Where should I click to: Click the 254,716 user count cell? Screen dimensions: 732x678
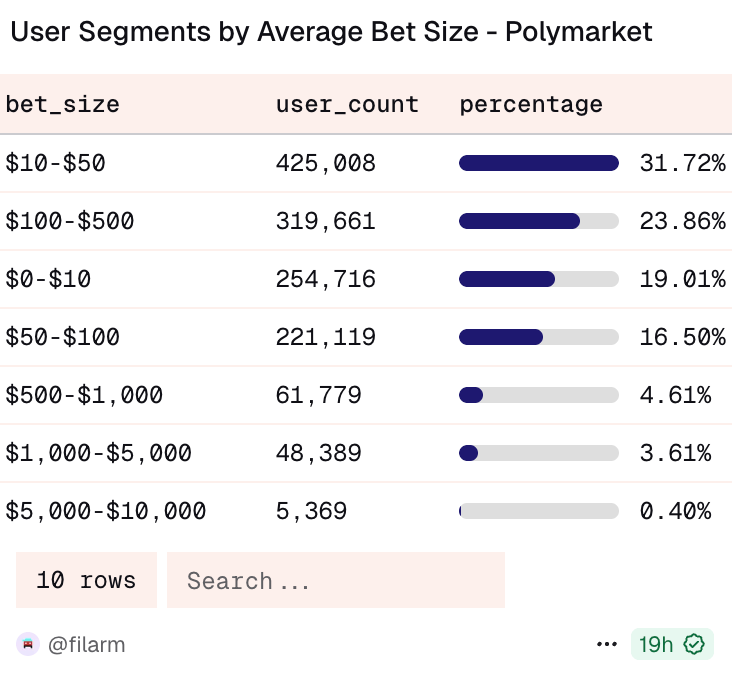click(326, 279)
